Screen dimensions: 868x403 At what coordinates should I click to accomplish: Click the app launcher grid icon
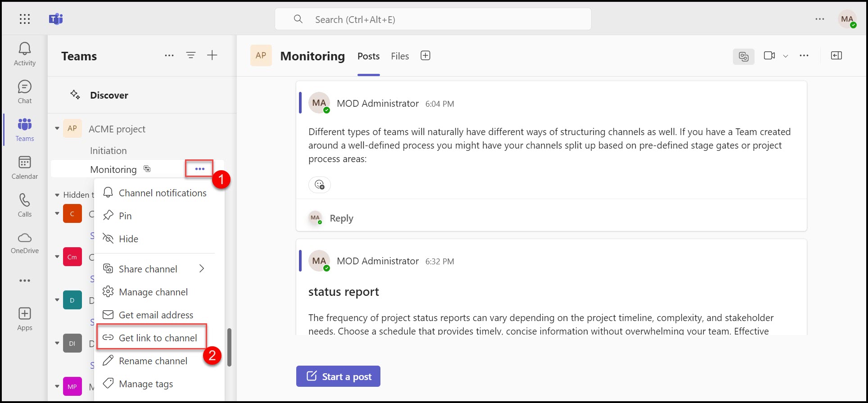tap(25, 19)
